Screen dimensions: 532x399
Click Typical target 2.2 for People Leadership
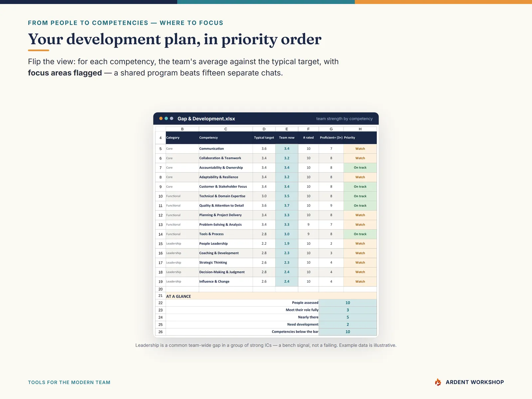pyautogui.click(x=264, y=243)
